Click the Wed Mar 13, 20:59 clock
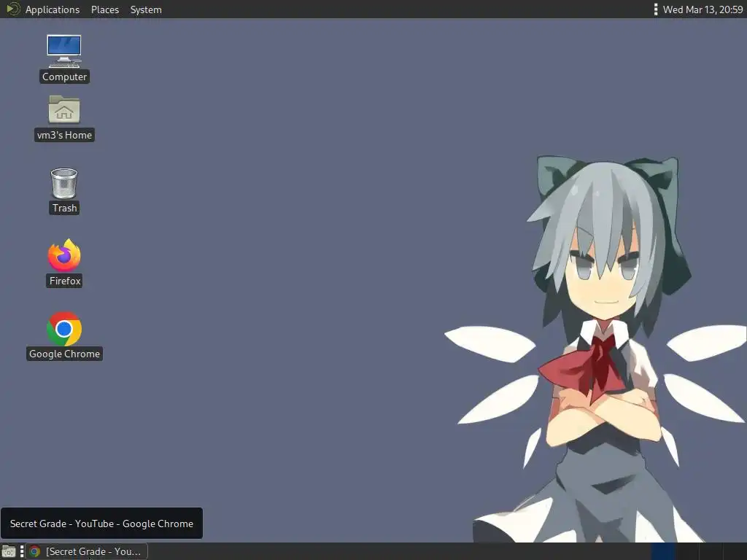The height and width of the screenshot is (560, 747). (703, 9)
